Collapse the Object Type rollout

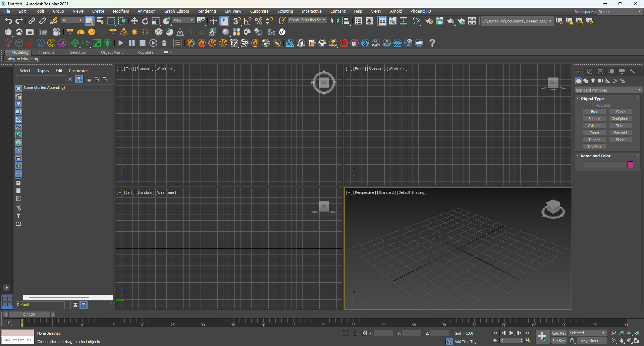592,99
